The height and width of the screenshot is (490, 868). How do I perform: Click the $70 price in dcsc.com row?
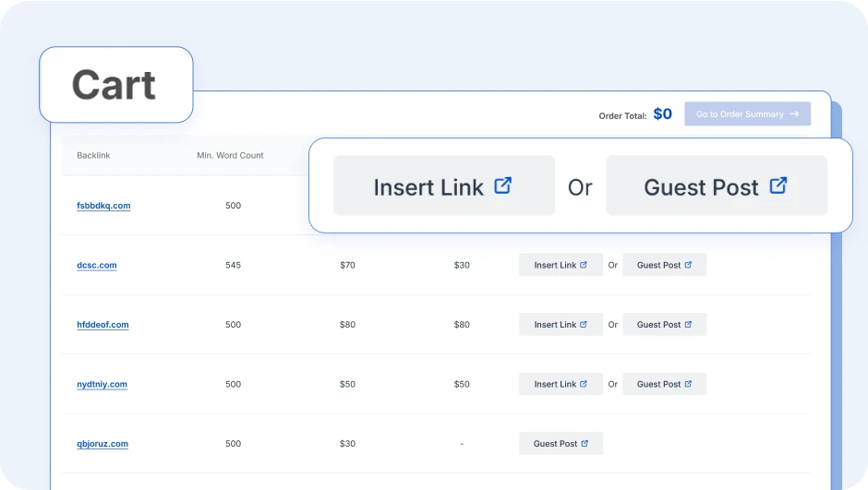coord(347,265)
